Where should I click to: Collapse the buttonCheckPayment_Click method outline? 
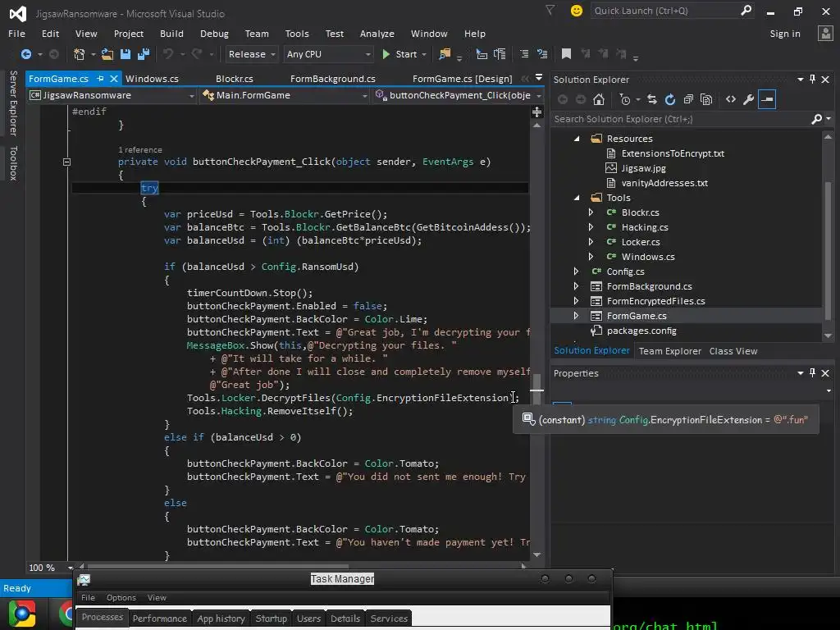66,162
